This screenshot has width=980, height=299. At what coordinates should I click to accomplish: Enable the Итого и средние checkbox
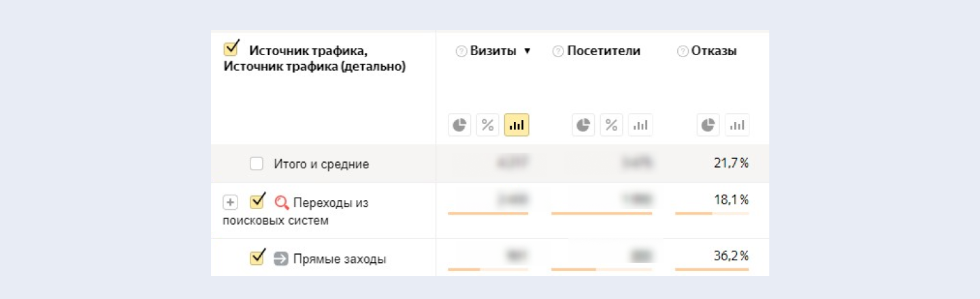click(257, 163)
